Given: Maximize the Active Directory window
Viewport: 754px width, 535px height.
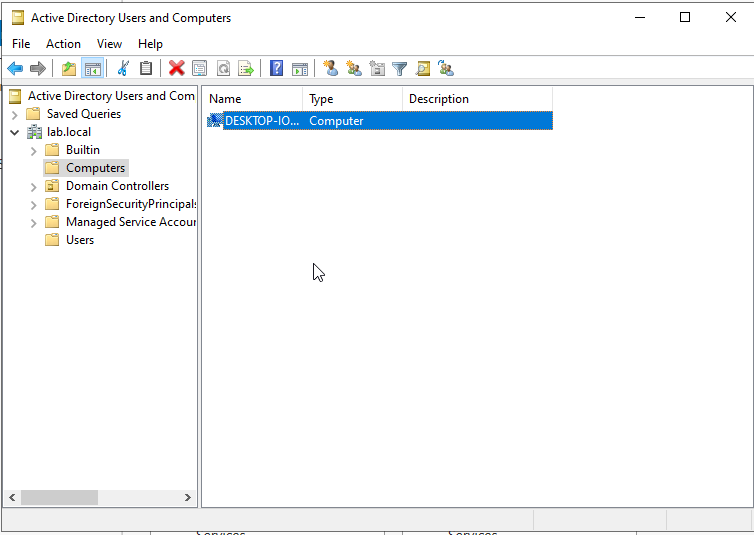Looking at the screenshot, I should 685,17.
